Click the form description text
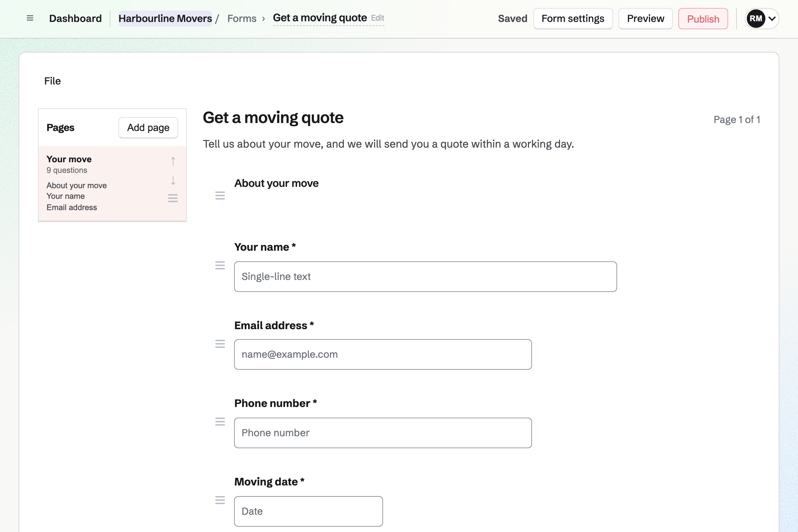Viewport: 798px width, 532px height. [388, 144]
